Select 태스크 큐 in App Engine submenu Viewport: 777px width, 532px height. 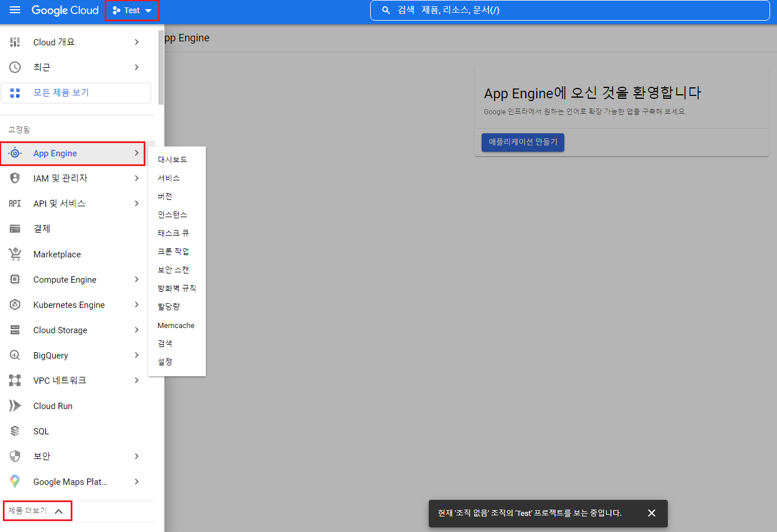[x=173, y=233]
